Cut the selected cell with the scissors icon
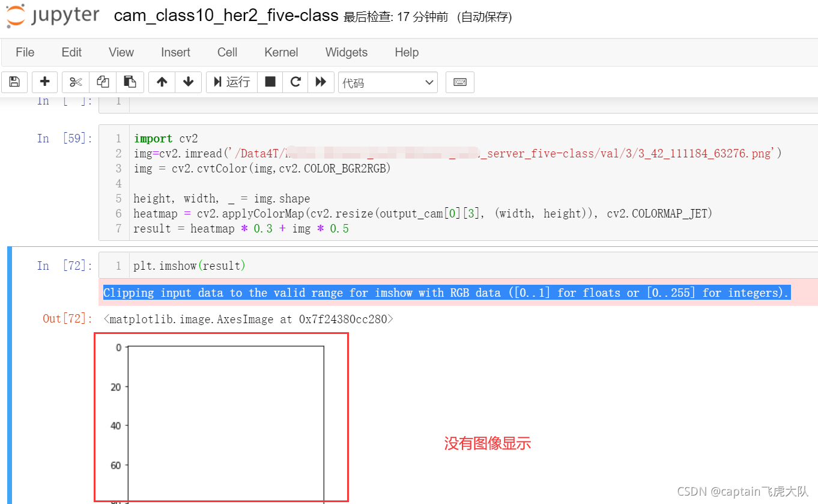The height and width of the screenshot is (504, 818). point(74,82)
